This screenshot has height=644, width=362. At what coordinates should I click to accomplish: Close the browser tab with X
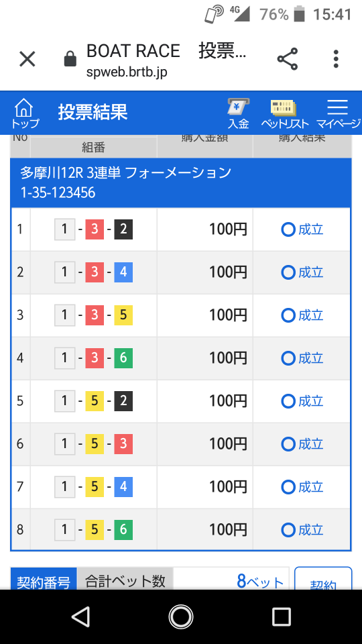coord(27,59)
